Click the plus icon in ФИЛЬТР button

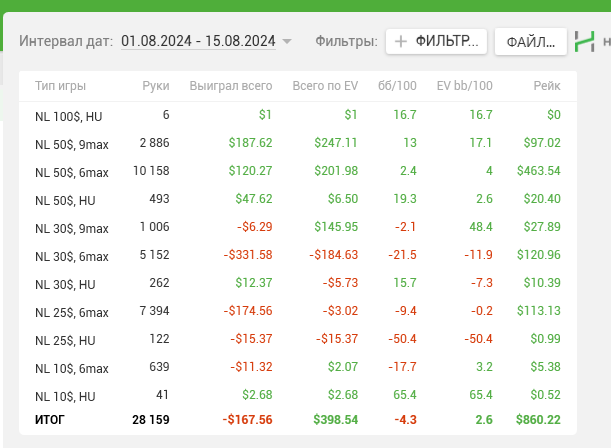[x=401, y=41]
